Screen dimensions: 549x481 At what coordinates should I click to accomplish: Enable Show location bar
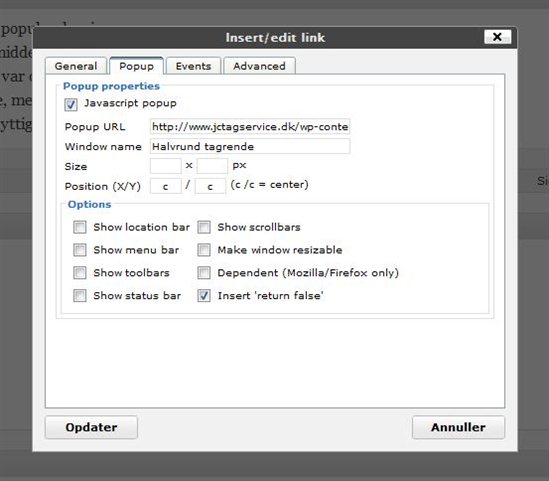coord(79,227)
